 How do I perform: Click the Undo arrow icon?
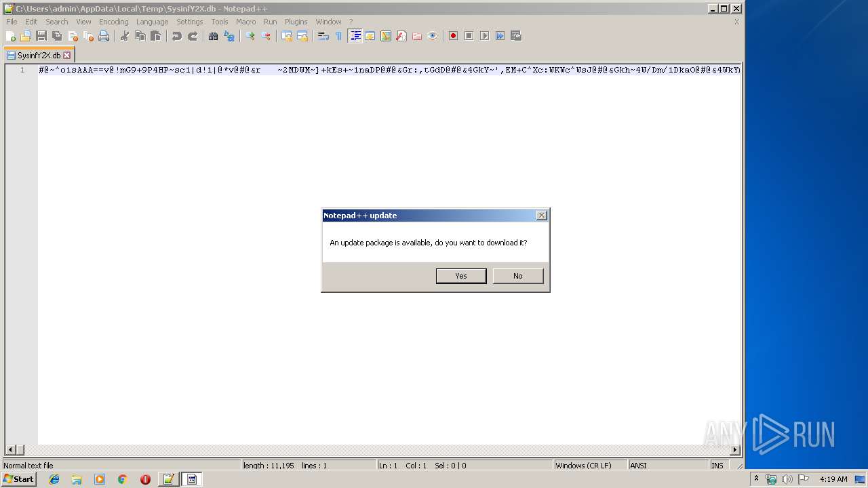(x=177, y=36)
